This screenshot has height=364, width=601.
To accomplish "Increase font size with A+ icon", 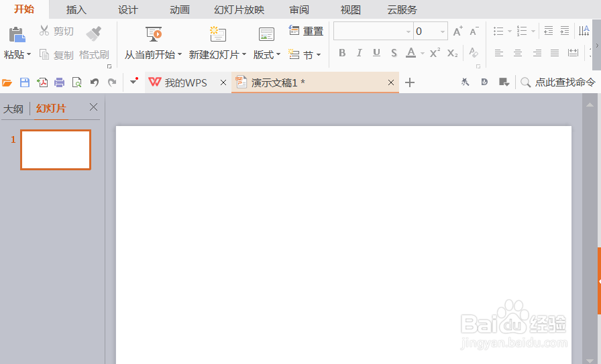I will click(457, 31).
